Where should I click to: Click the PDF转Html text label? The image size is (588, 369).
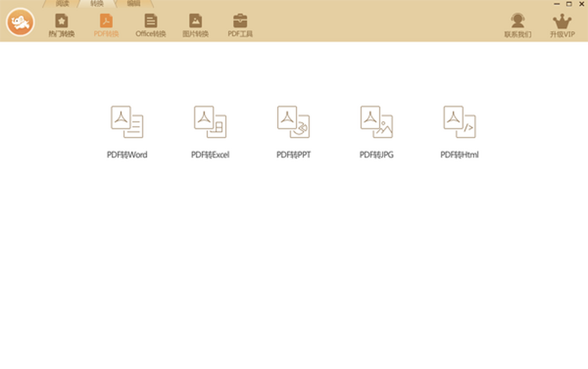(x=460, y=155)
